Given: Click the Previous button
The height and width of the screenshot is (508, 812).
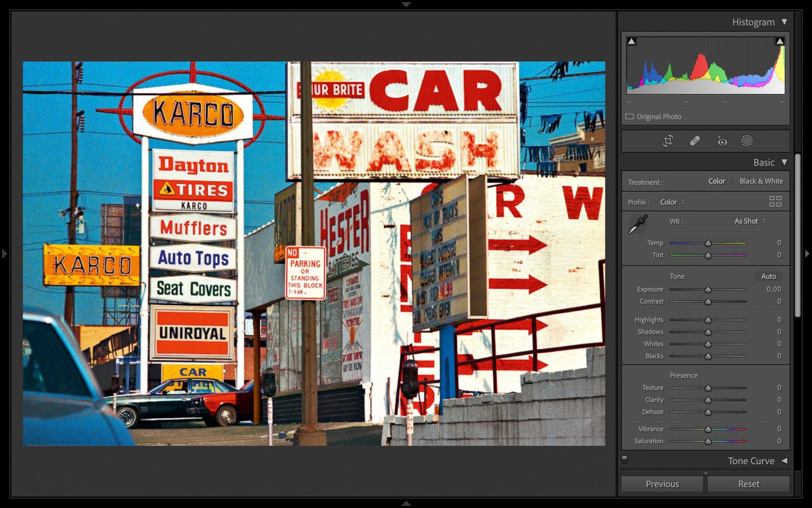Looking at the screenshot, I should pyautogui.click(x=662, y=484).
